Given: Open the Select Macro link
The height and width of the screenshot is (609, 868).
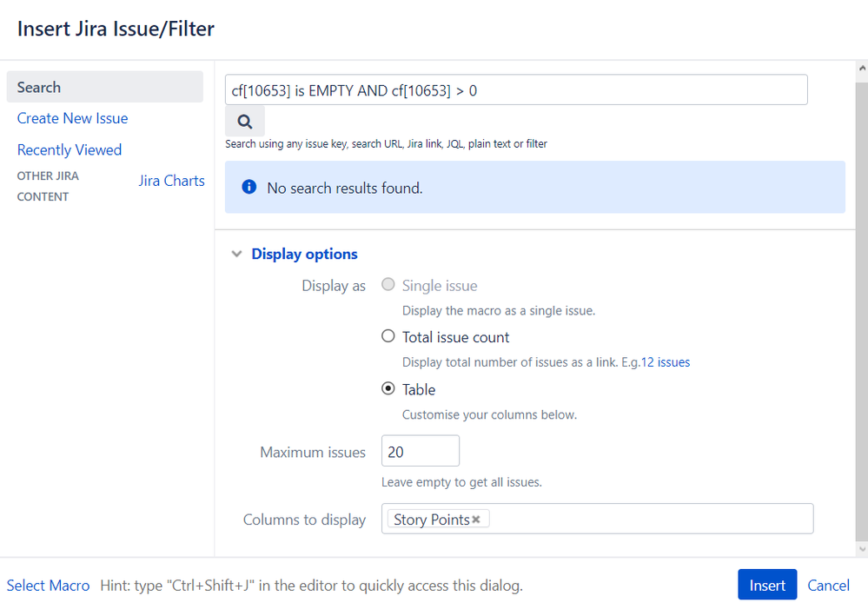Looking at the screenshot, I should pos(48,586).
